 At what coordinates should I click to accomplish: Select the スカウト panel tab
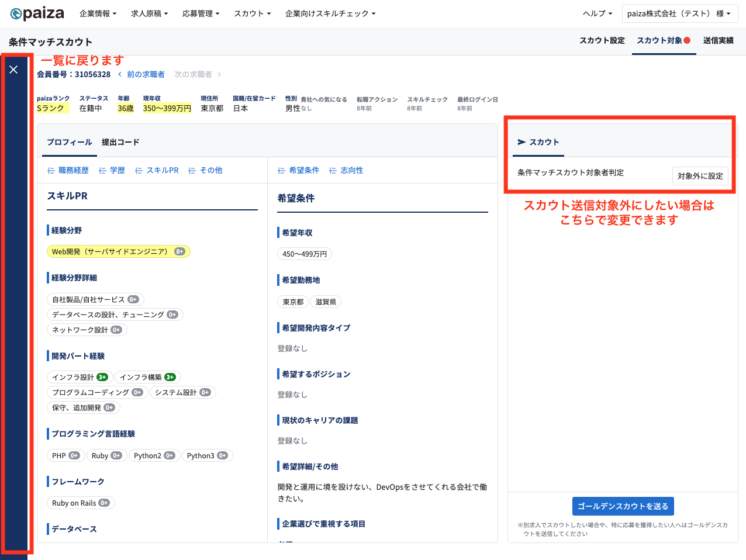(538, 142)
